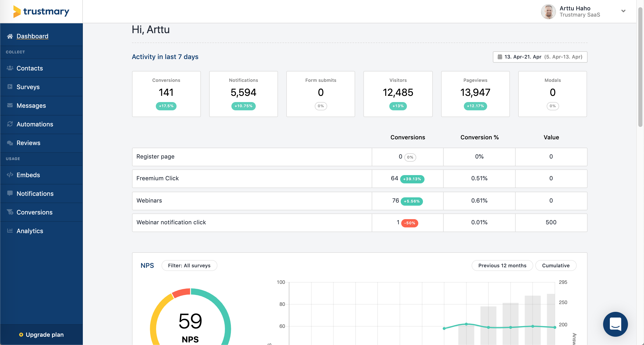The image size is (644, 345).
Task: Click the Surveys form icon
Action: (10, 87)
